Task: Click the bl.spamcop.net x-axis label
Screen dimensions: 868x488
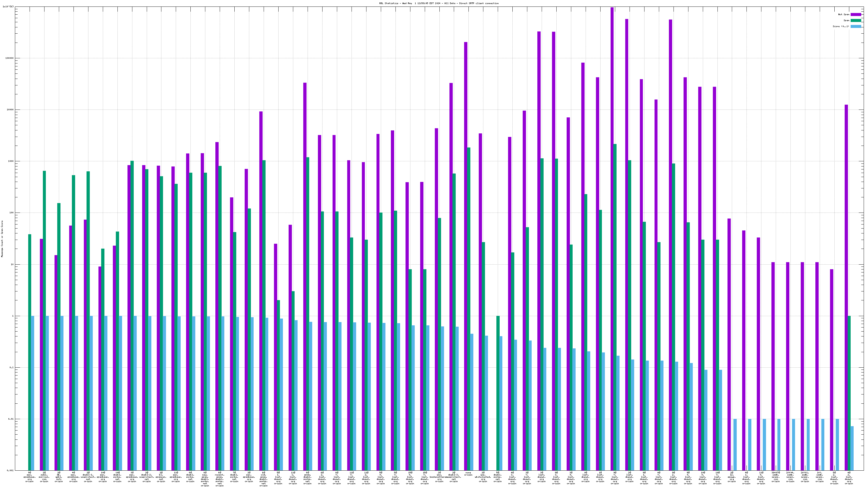Action: pos(161,477)
